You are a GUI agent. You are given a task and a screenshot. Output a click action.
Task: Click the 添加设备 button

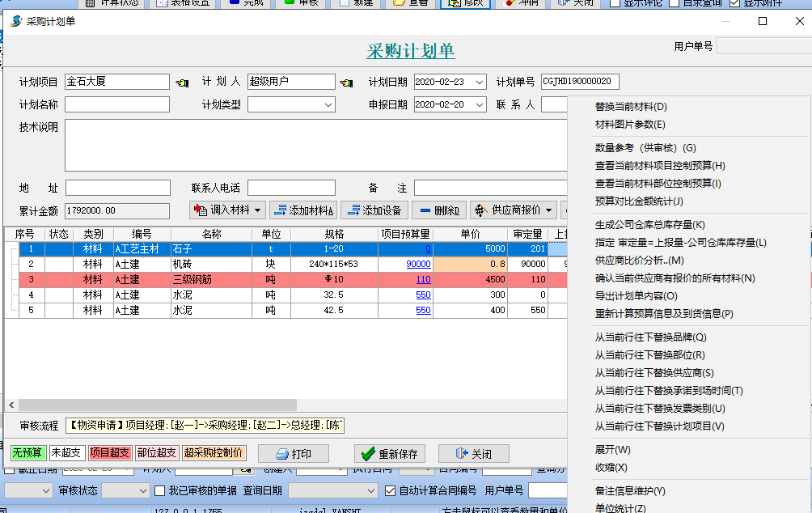coord(374,210)
